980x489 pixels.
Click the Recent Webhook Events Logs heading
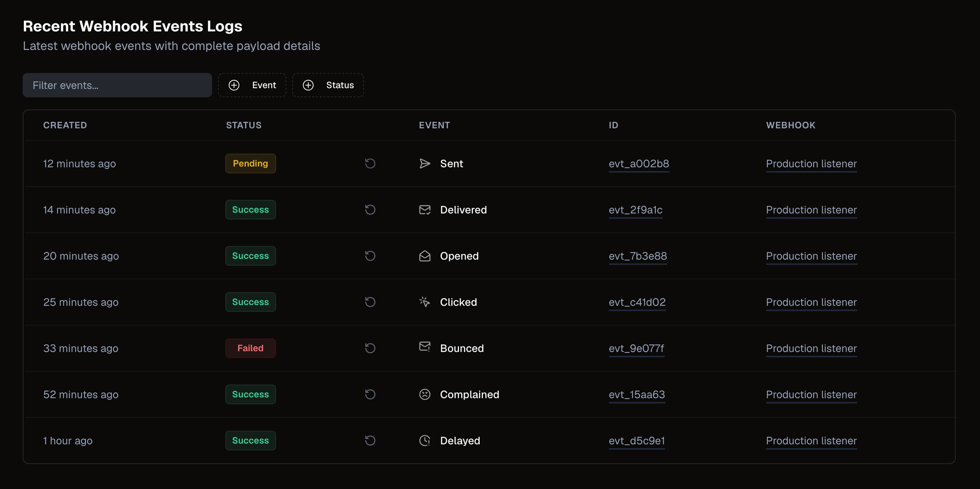tap(133, 26)
